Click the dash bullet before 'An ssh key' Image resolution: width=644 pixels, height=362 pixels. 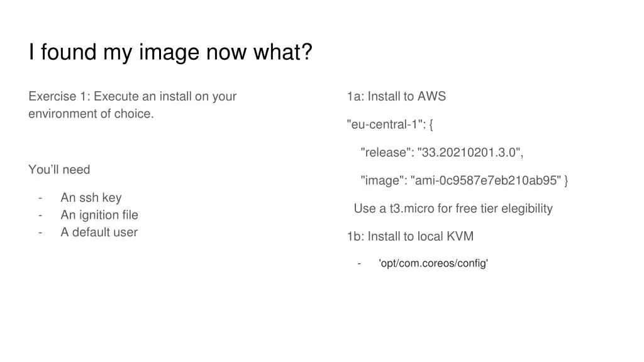click(40, 198)
